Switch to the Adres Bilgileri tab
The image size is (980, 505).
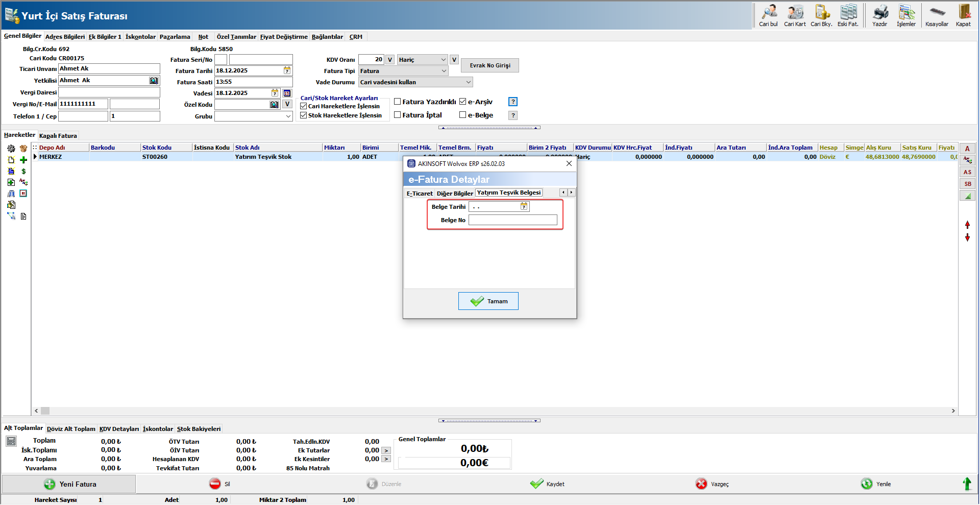(x=65, y=37)
